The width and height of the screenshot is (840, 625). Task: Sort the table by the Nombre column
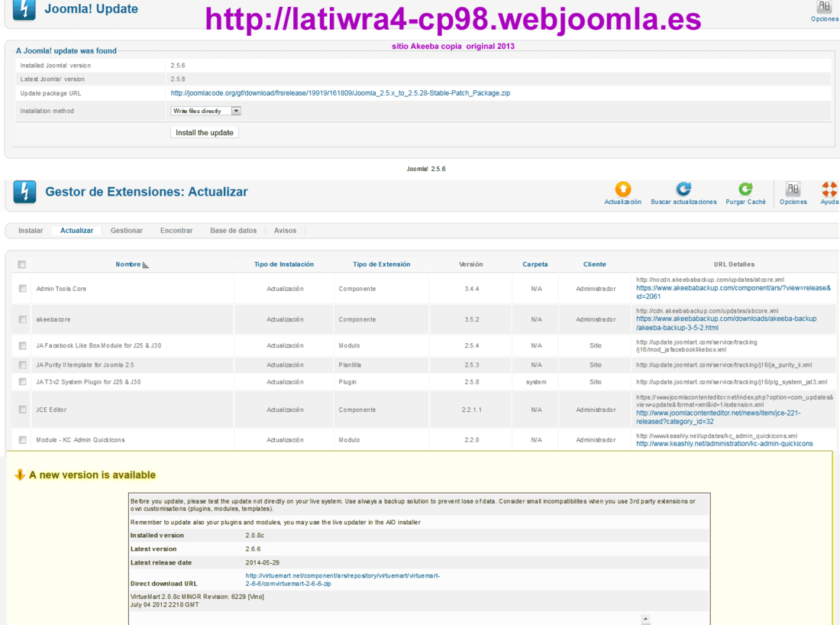pyautogui.click(x=128, y=264)
